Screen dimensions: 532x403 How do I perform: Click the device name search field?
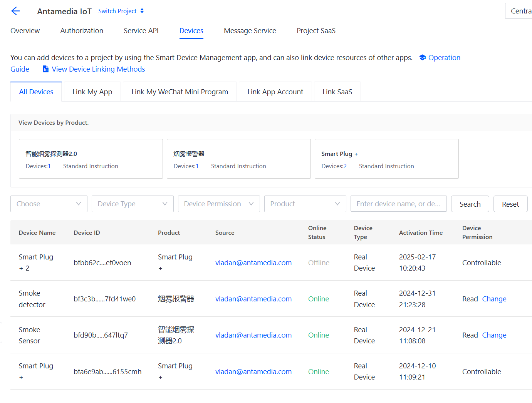pyautogui.click(x=398, y=204)
